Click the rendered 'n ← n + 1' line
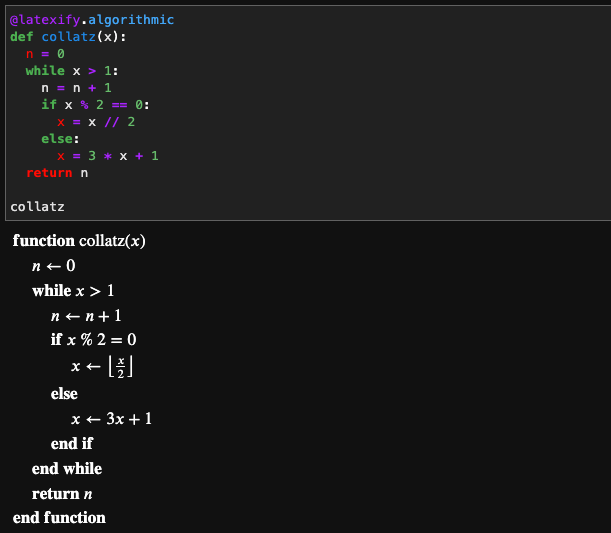This screenshot has height=533, width=611. pyautogui.click(x=86, y=316)
